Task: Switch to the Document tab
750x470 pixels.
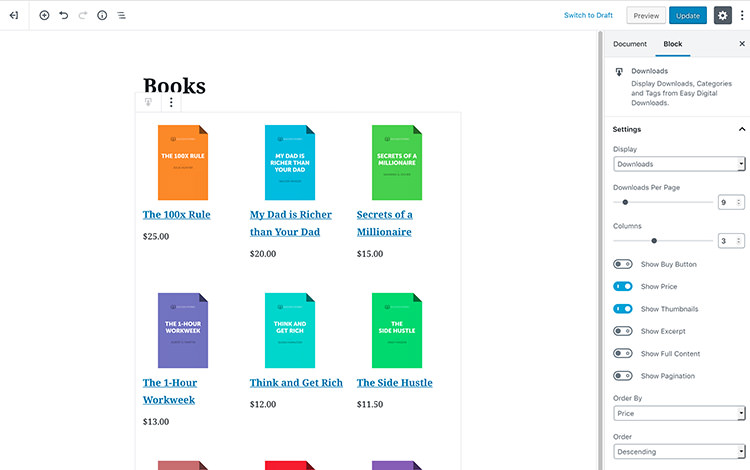Action: pos(630,44)
